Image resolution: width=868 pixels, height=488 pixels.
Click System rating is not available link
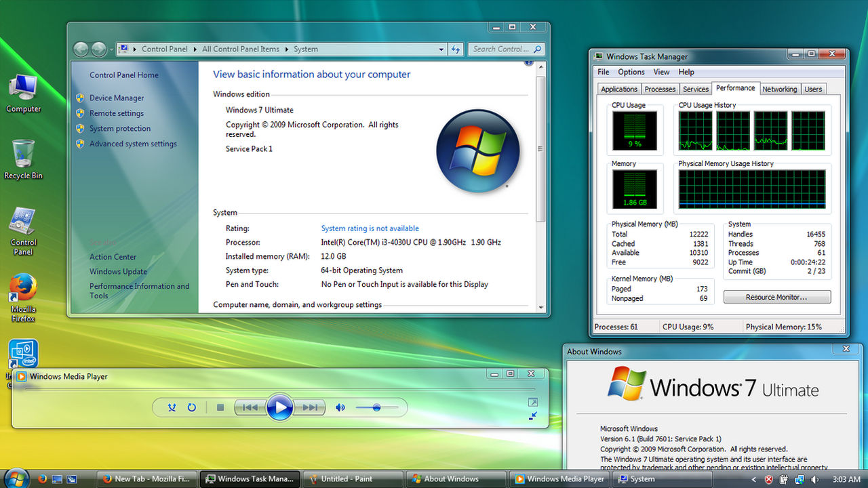click(x=370, y=228)
